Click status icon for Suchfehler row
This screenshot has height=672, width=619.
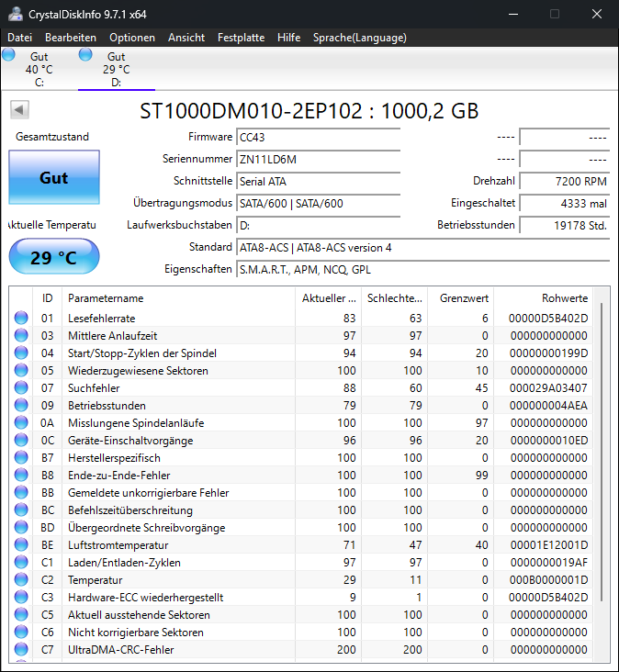pos(21,387)
